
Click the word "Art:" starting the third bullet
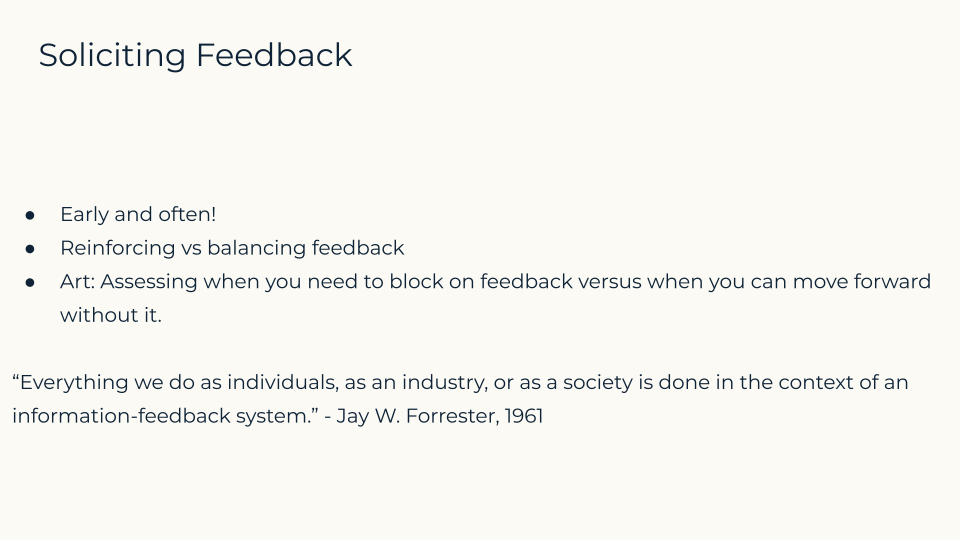(77, 282)
